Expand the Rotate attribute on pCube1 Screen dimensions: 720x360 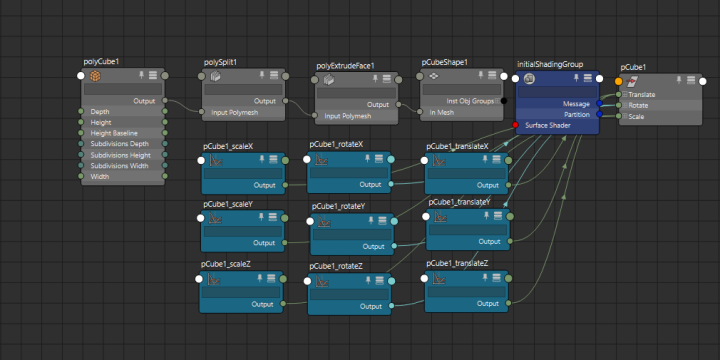625,105
